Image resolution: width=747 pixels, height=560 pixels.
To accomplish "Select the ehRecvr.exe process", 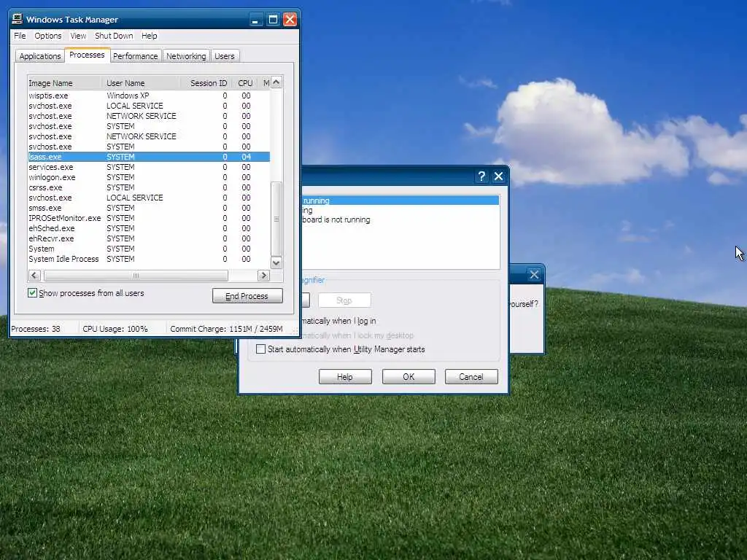I will pyautogui.click(x=149, y=238).
